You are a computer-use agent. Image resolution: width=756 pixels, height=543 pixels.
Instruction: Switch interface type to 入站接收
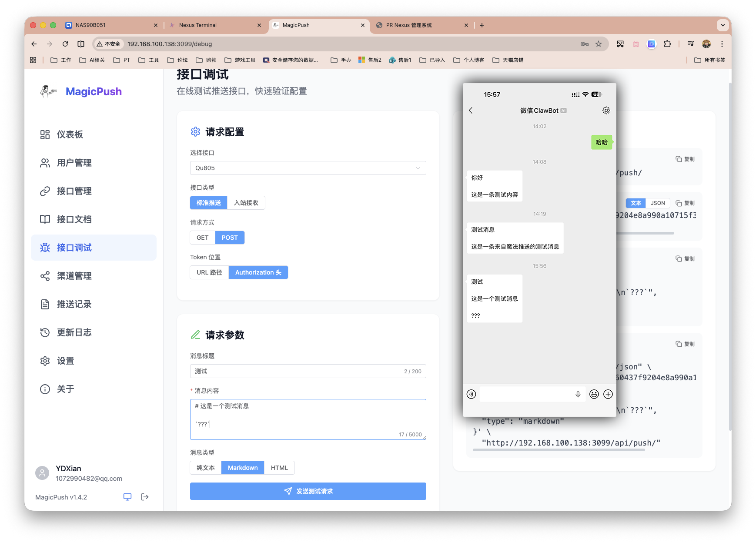[246, 203]
